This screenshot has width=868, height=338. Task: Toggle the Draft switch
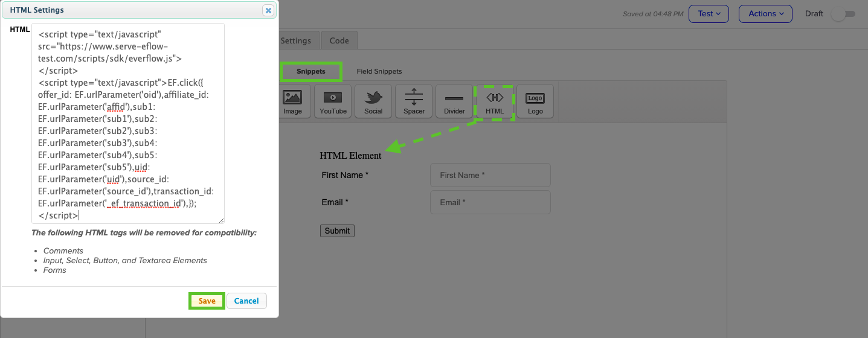point(843,14)
